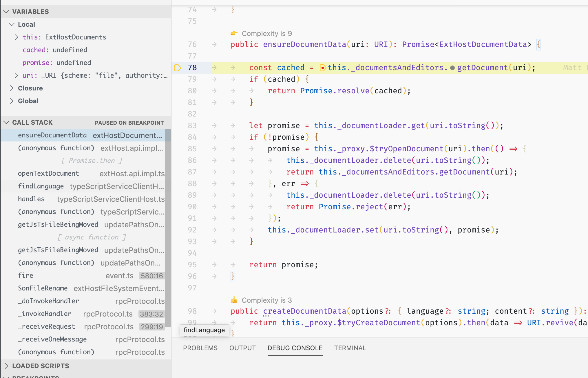Click the 383:32 badge next to _invokeHandler
This screenshot has width=588, height=378.
pos(151,314)
